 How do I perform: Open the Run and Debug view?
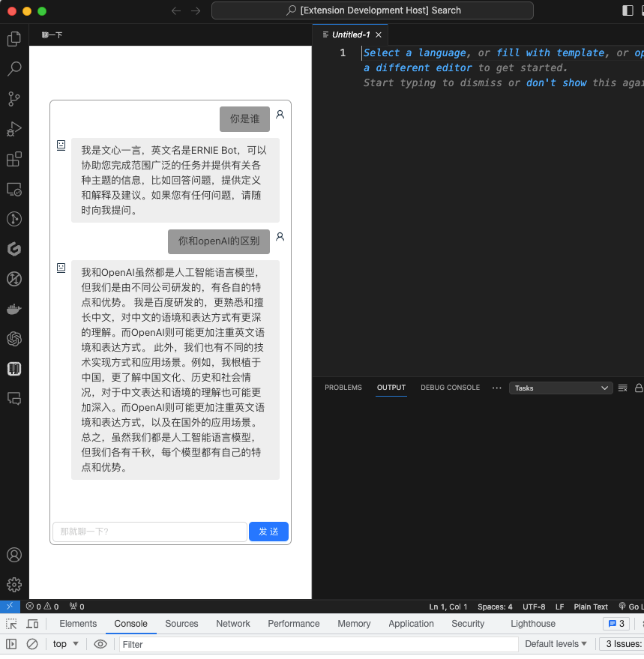(x=13, y=129)
